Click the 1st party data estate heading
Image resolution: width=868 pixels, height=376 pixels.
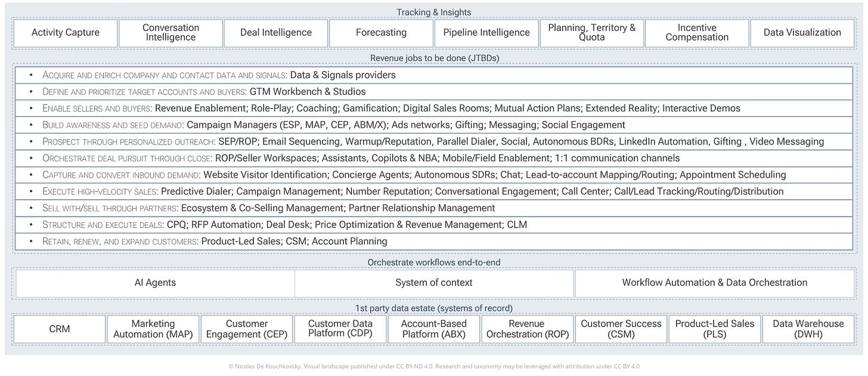[434, 309]
